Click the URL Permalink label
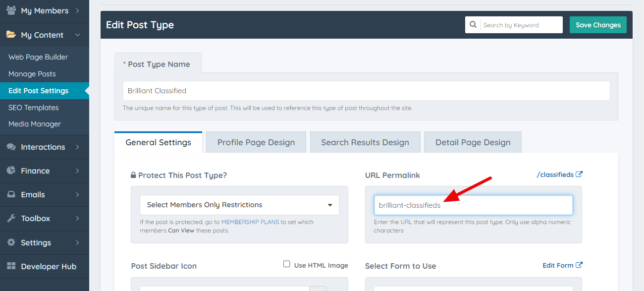Screen dimensions: 644x291 pos(392,175)
